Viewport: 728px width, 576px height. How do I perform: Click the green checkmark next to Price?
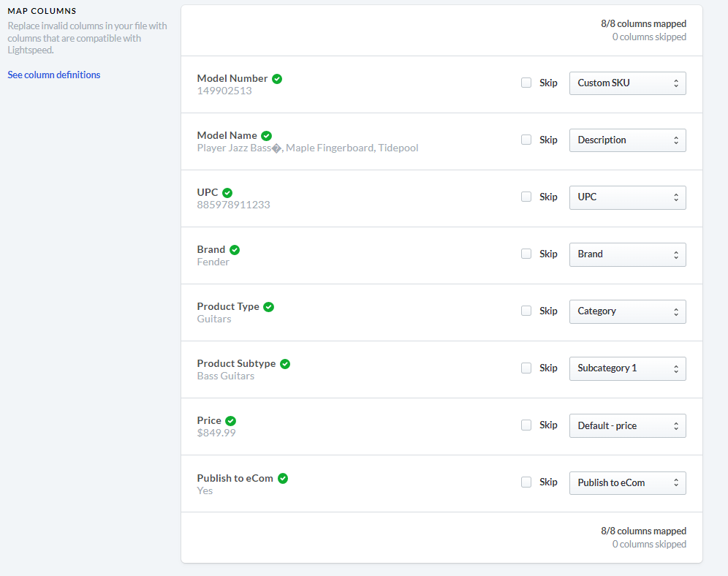[230, 421]
